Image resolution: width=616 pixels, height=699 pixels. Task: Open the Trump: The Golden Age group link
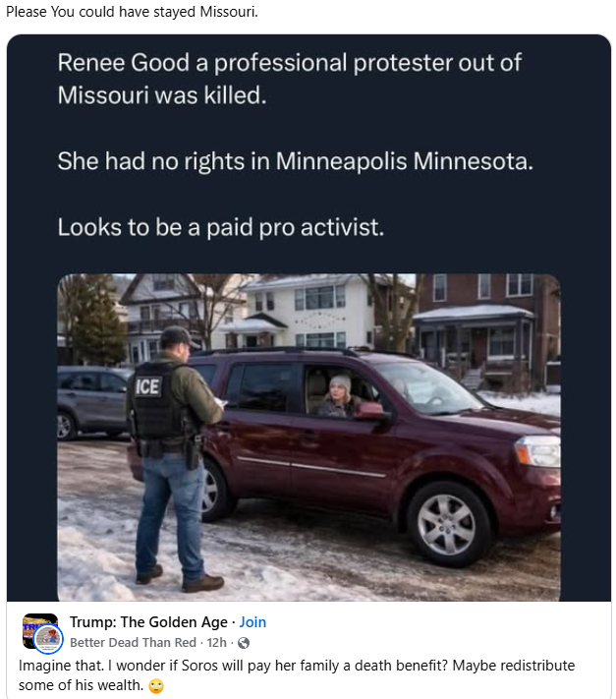(x=148, y=622)
